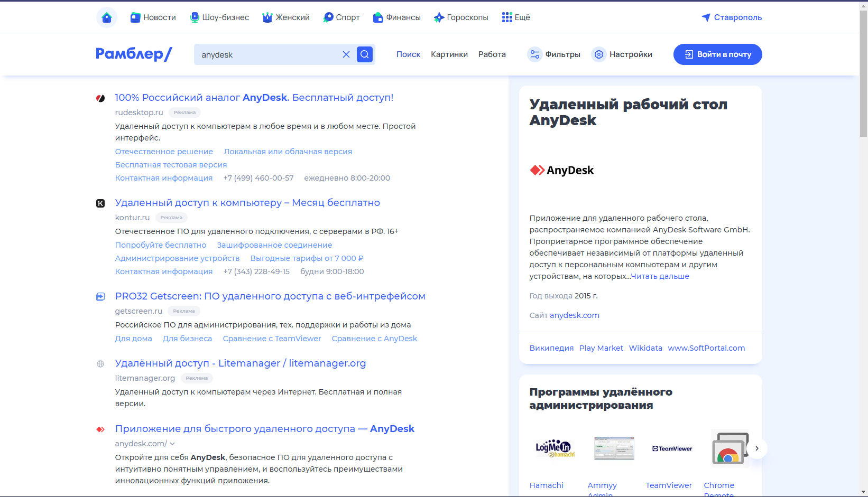
Task: Click the Kontur K favicon
Action: point(100,203)
